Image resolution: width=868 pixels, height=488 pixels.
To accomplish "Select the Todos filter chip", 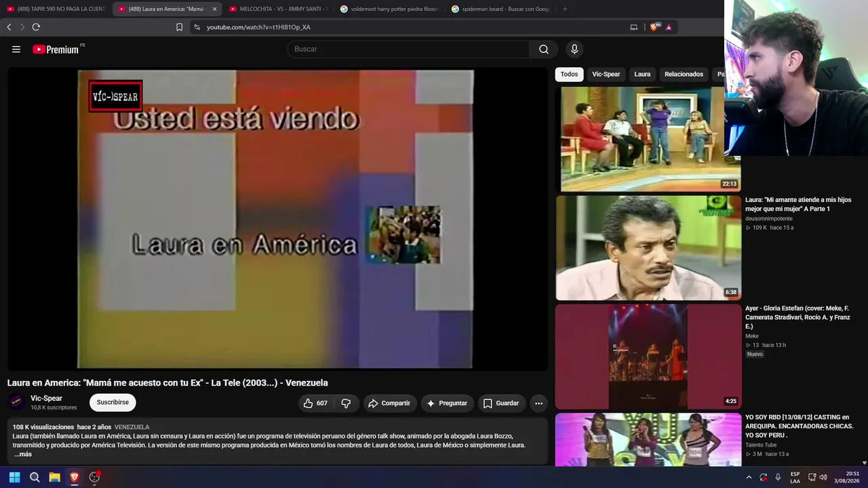I will 569,75.
